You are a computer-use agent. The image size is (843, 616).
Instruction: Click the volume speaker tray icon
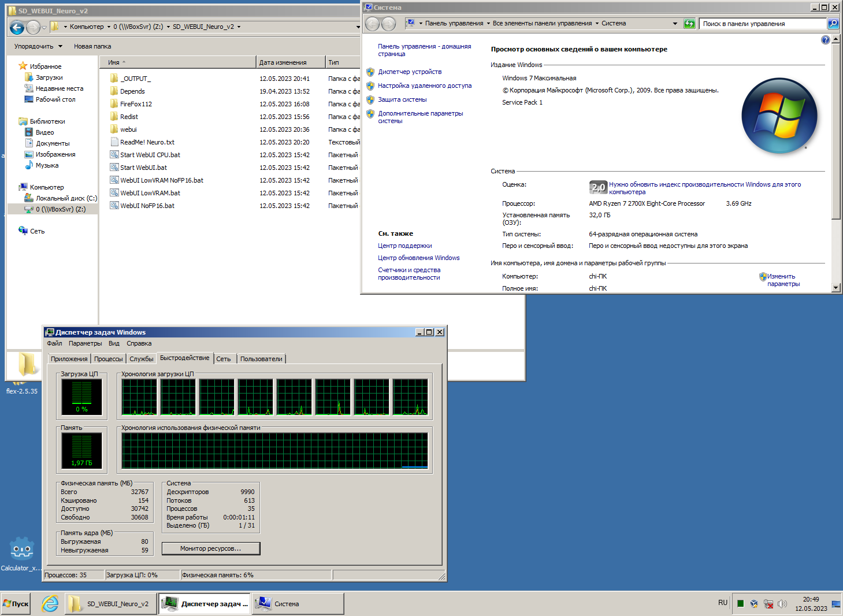782,604
